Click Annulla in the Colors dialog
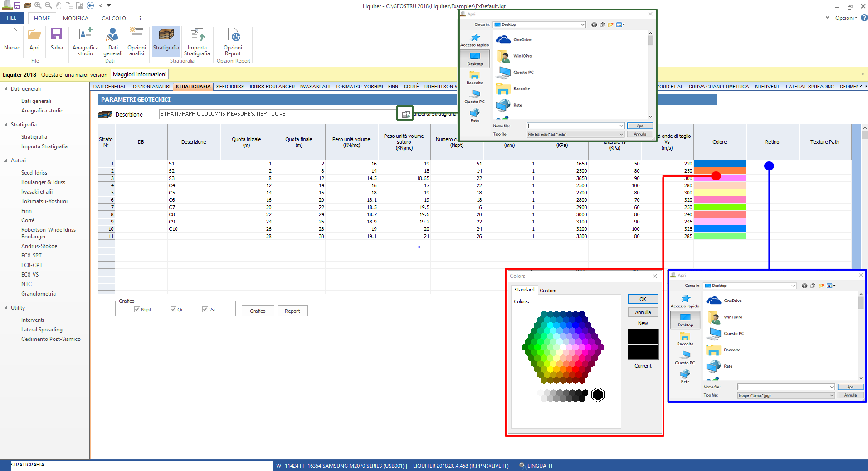Viewport: 868px width, 471px height. click(x=643, y=312)
